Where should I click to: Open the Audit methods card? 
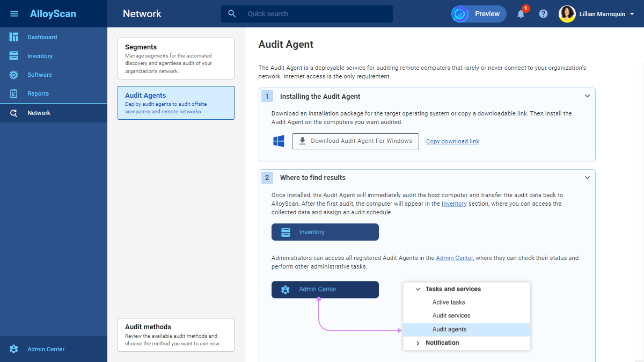click(176, 335)
